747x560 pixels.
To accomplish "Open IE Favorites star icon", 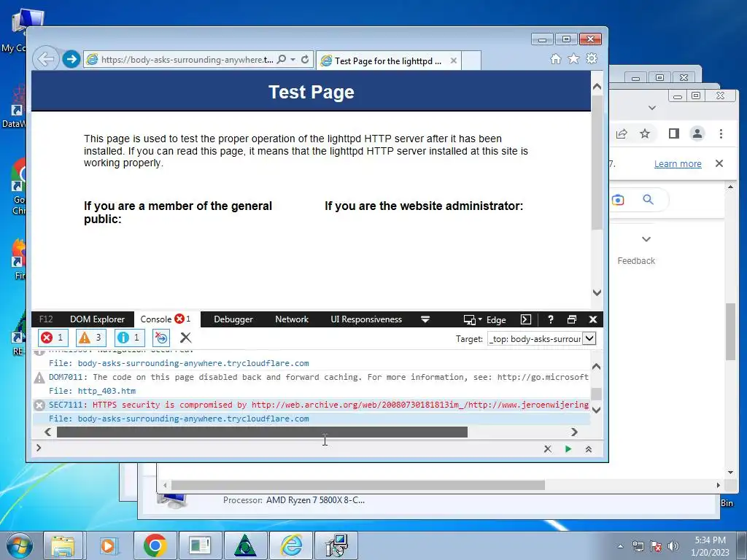I will tap(573, 58).
